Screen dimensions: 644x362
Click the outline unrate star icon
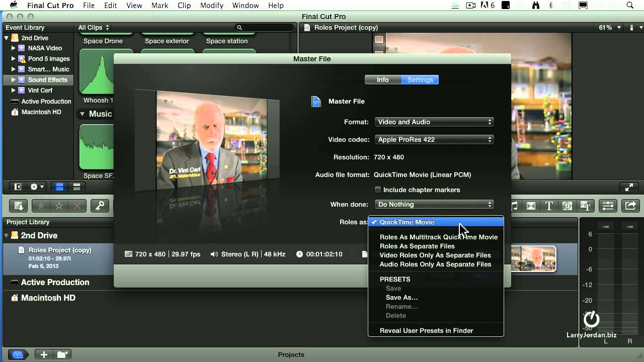(59, 206)
